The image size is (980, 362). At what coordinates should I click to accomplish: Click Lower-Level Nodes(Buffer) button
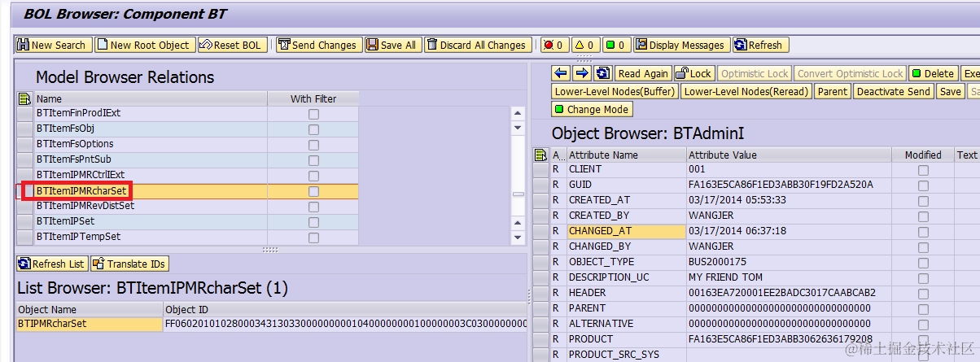coord(615,91)
